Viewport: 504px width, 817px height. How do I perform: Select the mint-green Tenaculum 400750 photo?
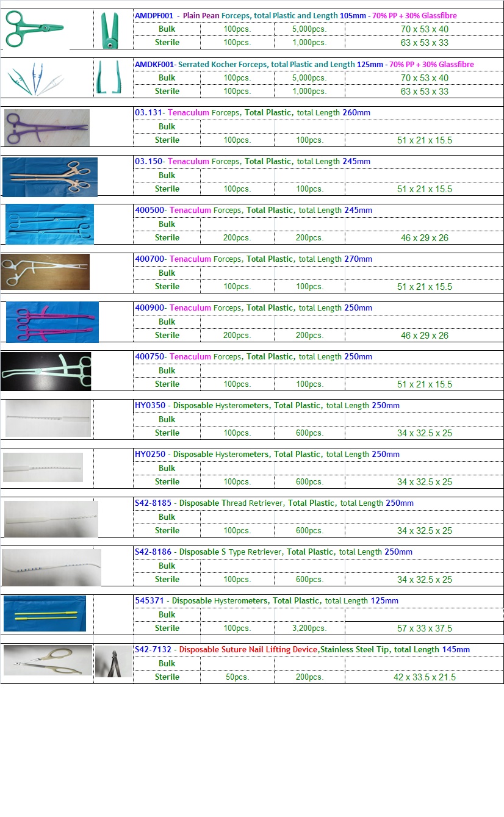[46, 371]
